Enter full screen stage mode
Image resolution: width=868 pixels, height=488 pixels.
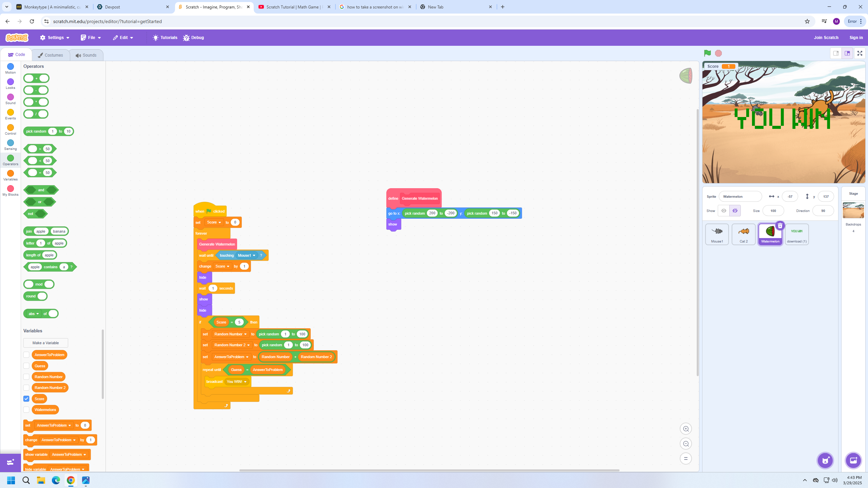pos(860,53)
